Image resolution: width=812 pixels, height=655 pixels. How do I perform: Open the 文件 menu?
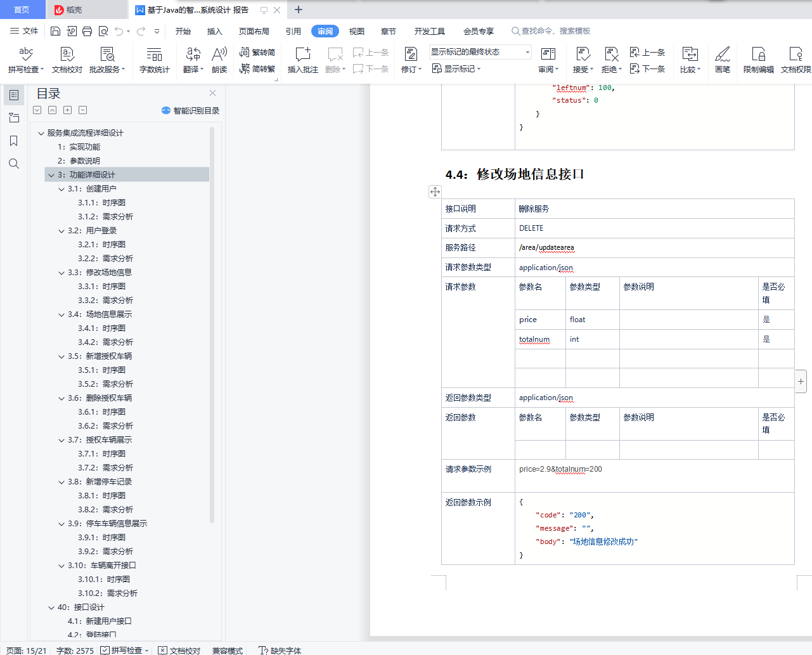point(25,31)
